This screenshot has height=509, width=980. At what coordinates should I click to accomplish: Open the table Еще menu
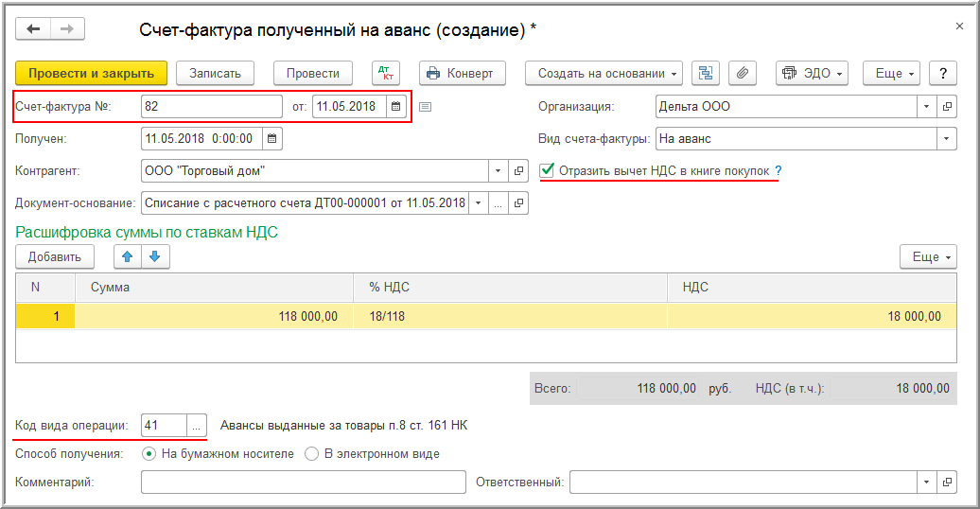pos(928,256)
